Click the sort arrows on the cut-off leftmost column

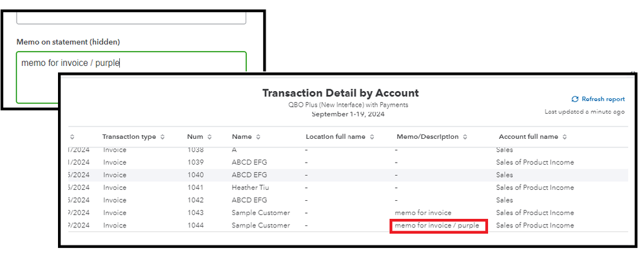click(72, 137)
